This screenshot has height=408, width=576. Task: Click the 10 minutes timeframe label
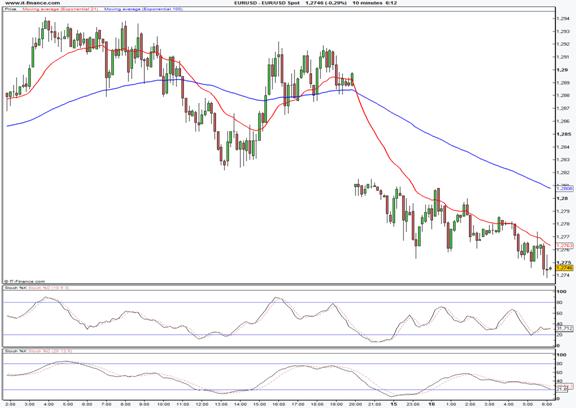[367, 3]
